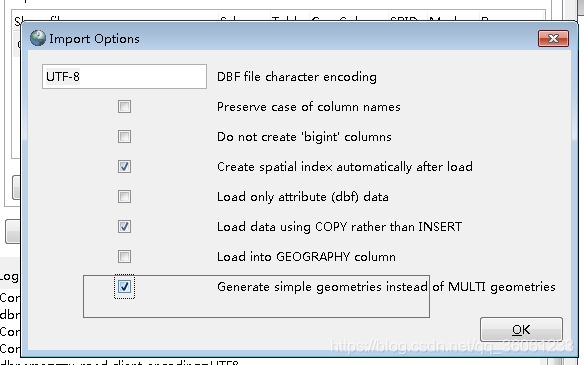
Task: Click the 'Preserve case of column names' label
Action: click(309, 107)
